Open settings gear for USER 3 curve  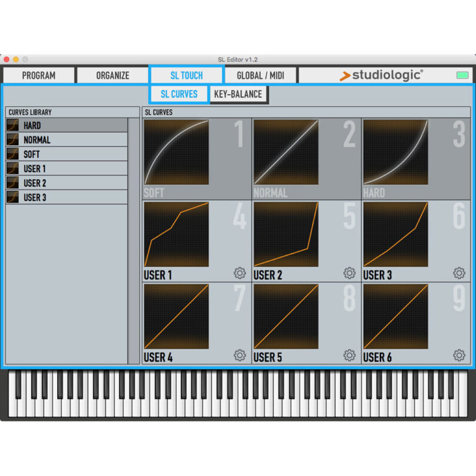click(459, 273)
